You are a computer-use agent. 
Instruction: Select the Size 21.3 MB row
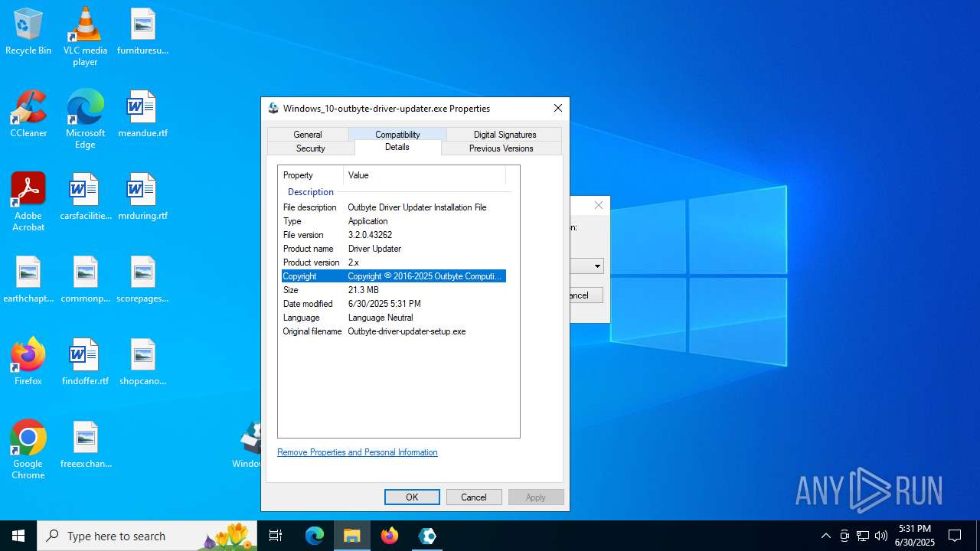click(x=394, y=290)
